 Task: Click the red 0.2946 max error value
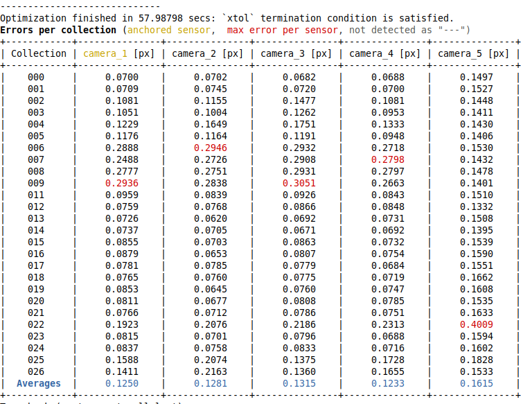click(210, 148)
